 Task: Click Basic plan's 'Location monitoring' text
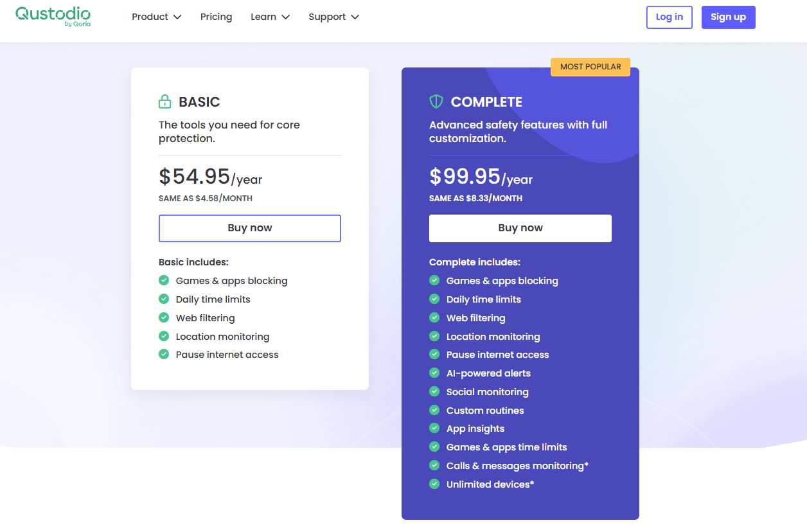tap(222, 337)
